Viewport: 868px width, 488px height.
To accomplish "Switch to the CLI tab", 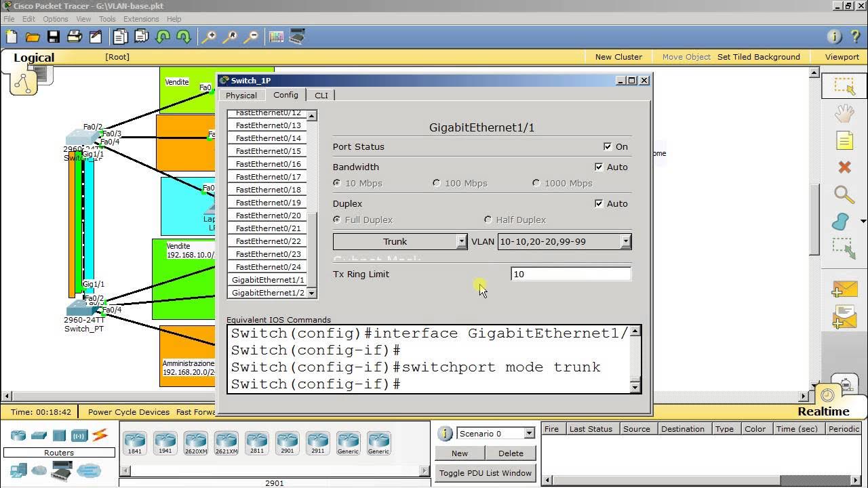I will [x=321, y=96].
